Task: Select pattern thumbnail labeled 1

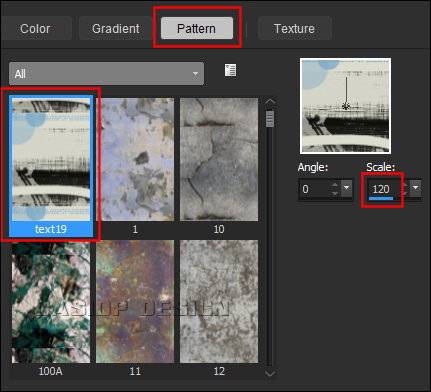Action: tap(135, 166)
